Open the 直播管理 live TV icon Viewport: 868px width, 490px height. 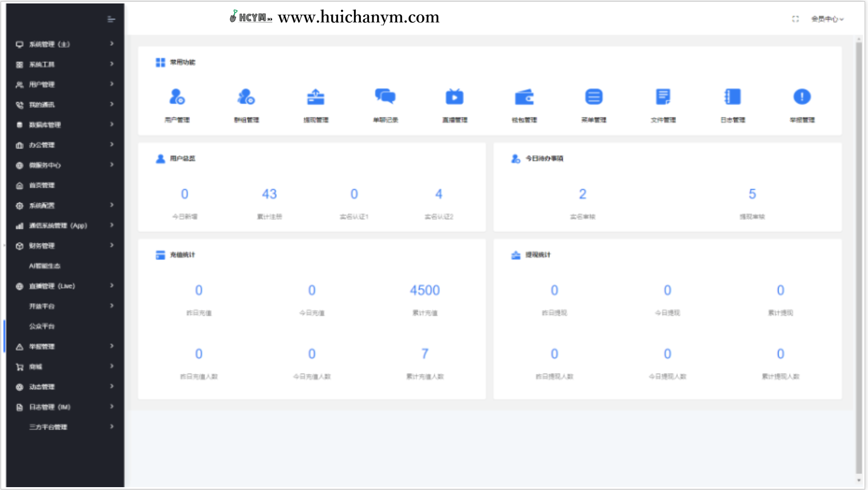(455, 97)
